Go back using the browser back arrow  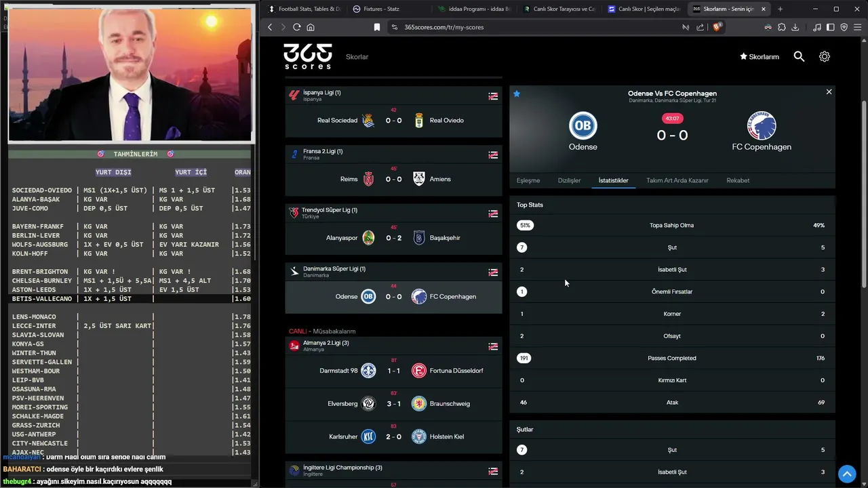(x=270, y=27)
